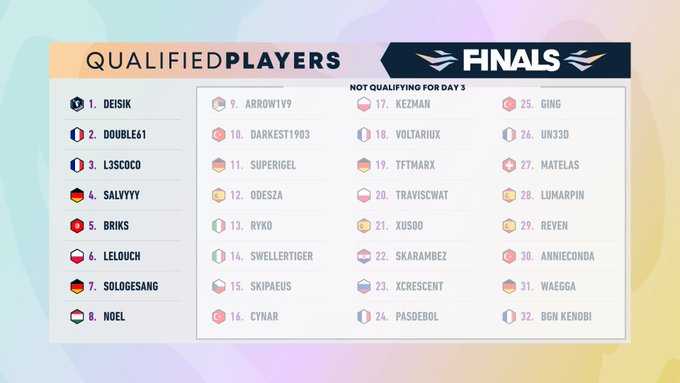Click the FINALS banner title

click(511, 60)
